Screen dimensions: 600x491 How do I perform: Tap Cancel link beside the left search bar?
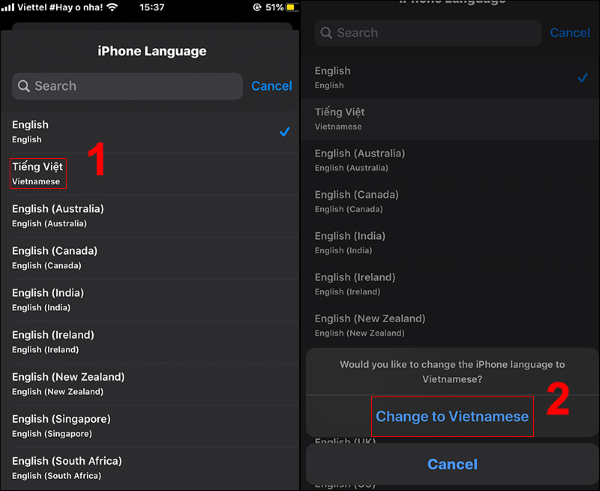pyautogui.click(x=271, y=86)
